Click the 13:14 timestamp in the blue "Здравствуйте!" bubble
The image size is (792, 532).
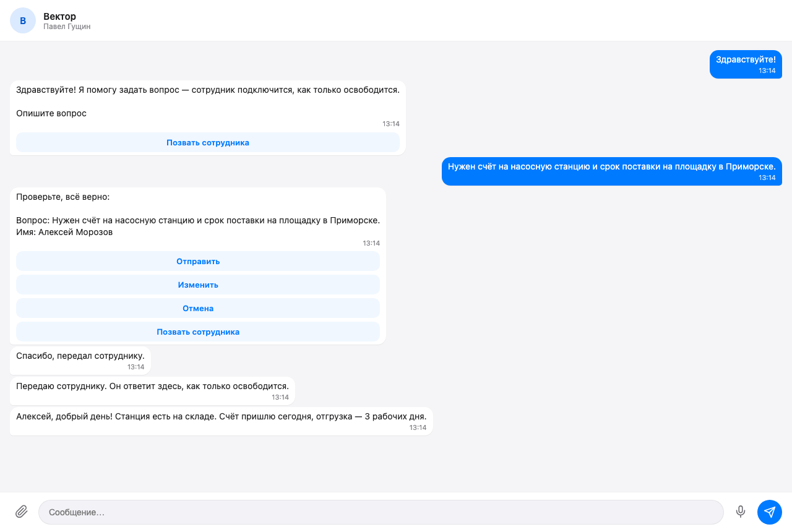click(767, 71)
